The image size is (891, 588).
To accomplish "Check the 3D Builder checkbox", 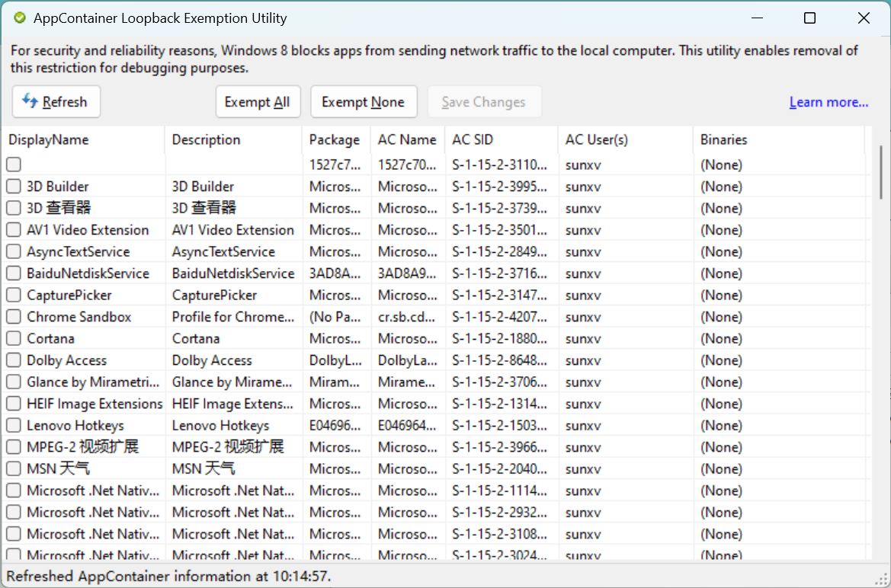I will 14,187.
